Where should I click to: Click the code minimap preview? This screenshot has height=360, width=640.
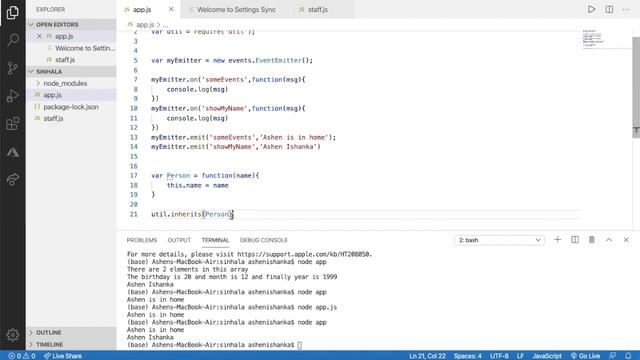pos(593,39)
